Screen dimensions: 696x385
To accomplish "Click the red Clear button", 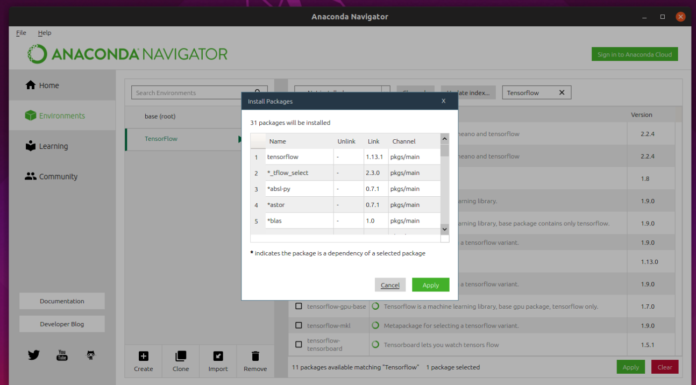I will click(664, 367).
